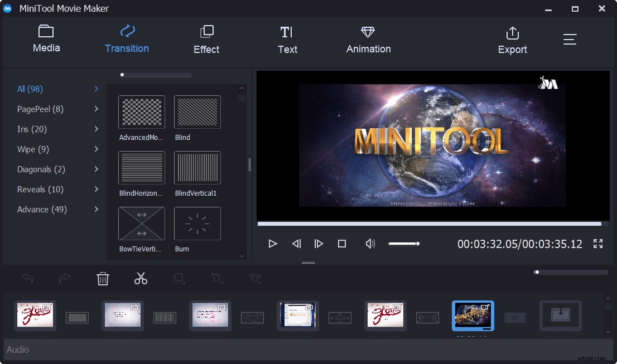Image resolution: width=617 pixels, height=364 pixels.
Task: Open the Animation tab
Action: tap(368, 39)
